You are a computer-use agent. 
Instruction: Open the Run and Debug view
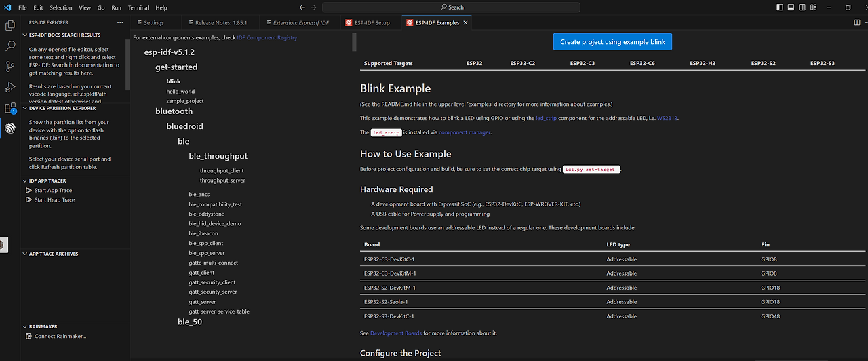10,87
